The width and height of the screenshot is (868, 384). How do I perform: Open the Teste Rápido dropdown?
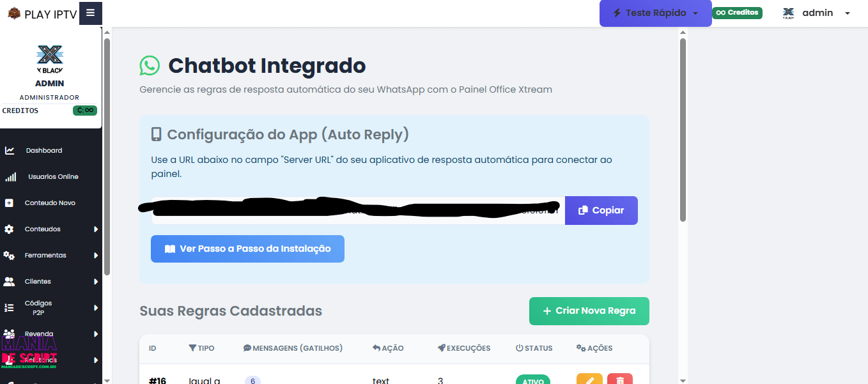655,13
